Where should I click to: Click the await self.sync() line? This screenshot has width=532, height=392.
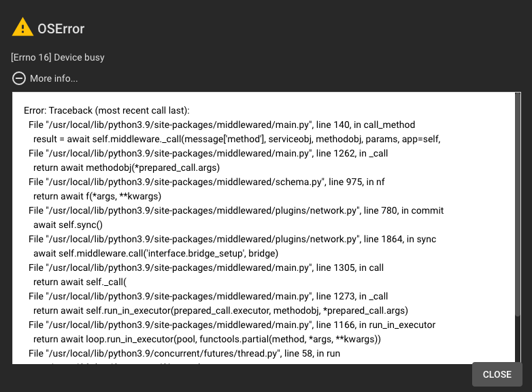pos(68,225)
